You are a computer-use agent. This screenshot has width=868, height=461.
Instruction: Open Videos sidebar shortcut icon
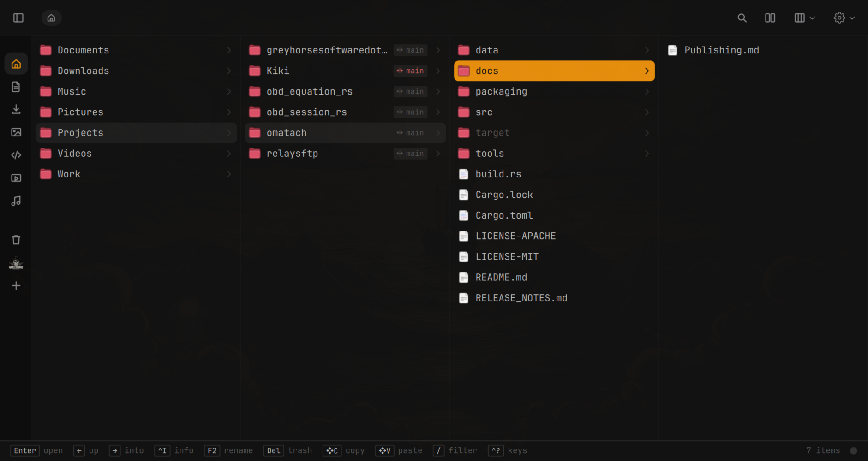(16, 178)
